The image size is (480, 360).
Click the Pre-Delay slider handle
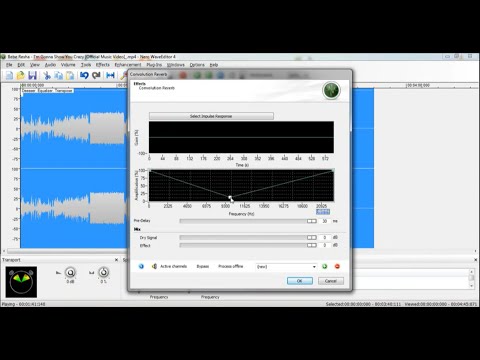[x=312, y=221]
